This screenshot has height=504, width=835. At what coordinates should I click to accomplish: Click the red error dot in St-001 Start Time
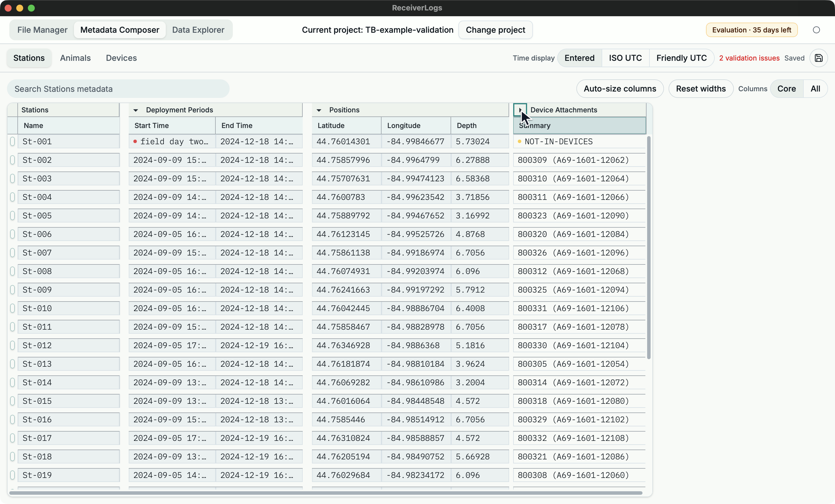[x=135, y=141]
